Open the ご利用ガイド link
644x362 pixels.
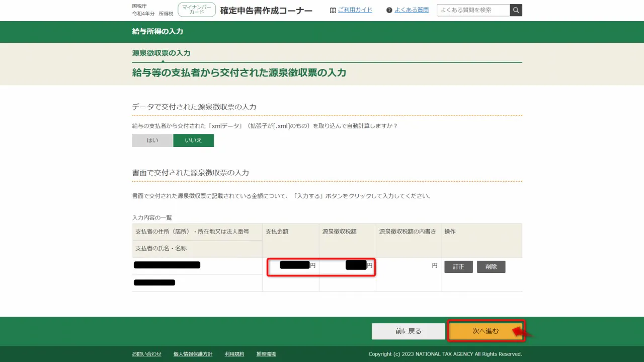coord(355,10)
